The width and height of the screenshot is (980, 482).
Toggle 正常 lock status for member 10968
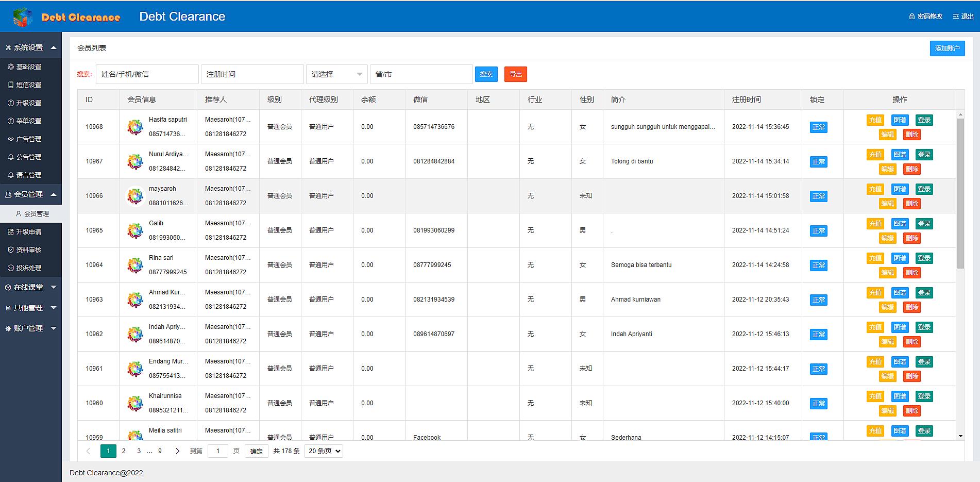coord(818,127)
